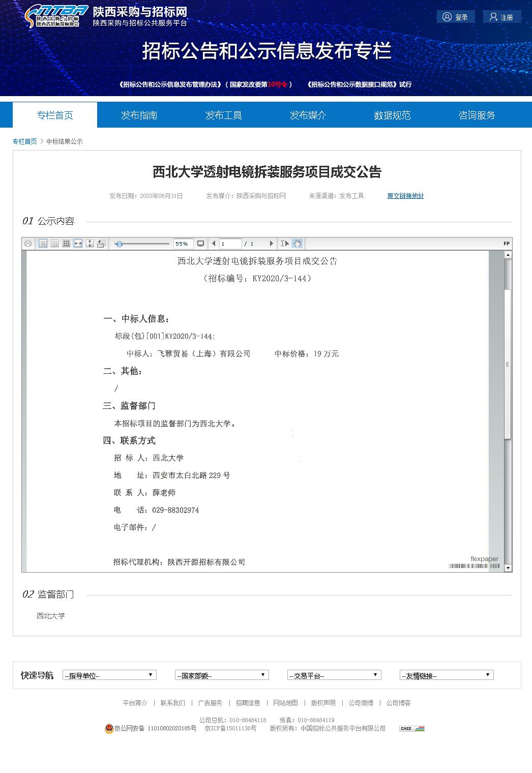This screenshot has height=773, width=532.
Task: Click the print icon in document viewer
Action: coord(28,244)
